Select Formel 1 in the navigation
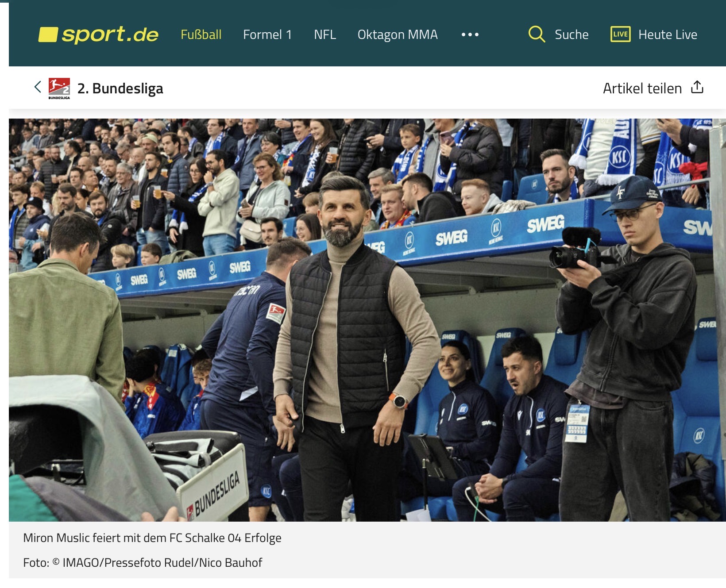Image resolution: width=726 pixels, height=588 pixels. pyautogui.click(x=267, y=35)
